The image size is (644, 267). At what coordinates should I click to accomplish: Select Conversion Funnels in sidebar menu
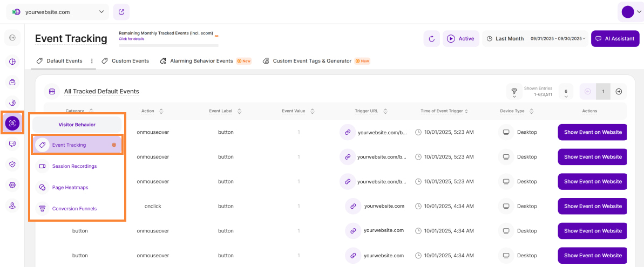click(x=74, y=208)
